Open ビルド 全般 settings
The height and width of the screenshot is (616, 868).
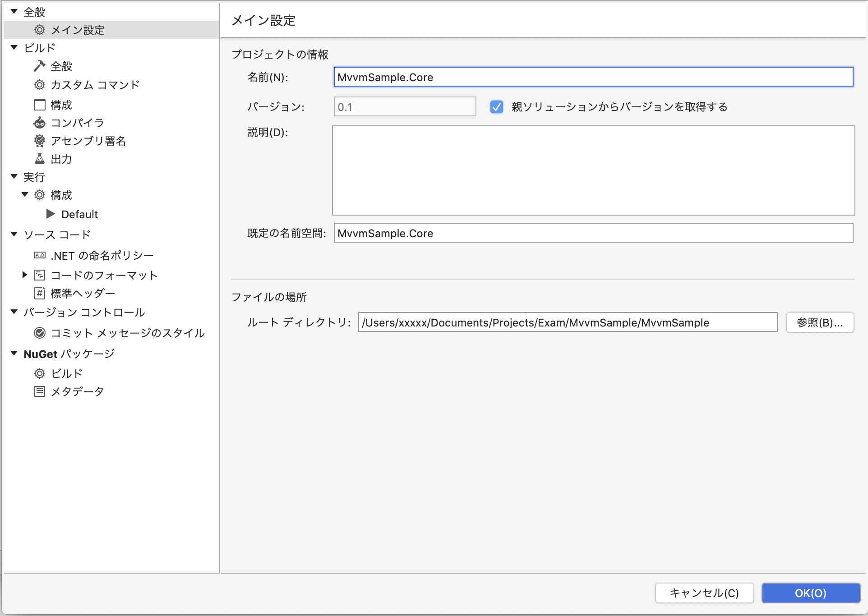coord(61,66)
